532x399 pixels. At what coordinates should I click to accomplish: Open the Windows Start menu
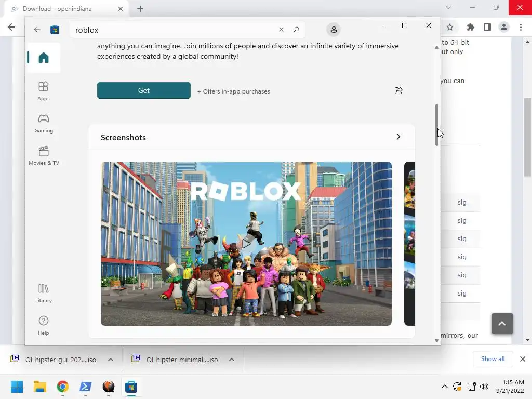(17, 387)
